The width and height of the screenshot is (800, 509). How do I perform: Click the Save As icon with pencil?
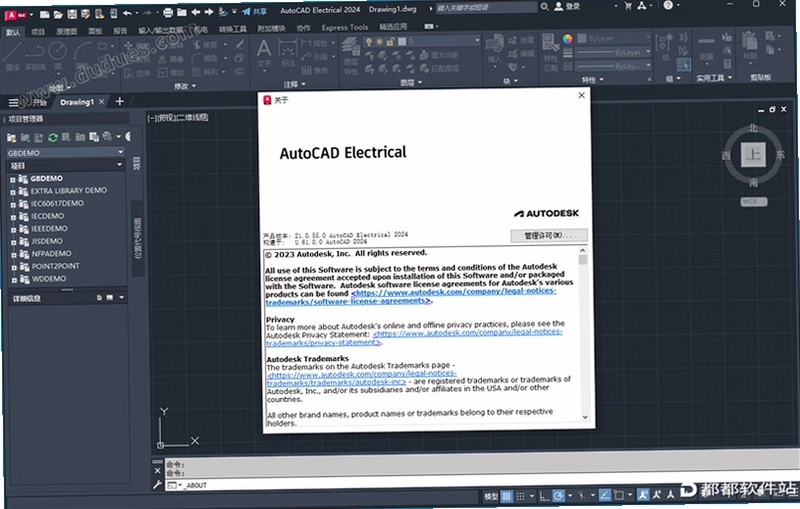pos(86,14)
